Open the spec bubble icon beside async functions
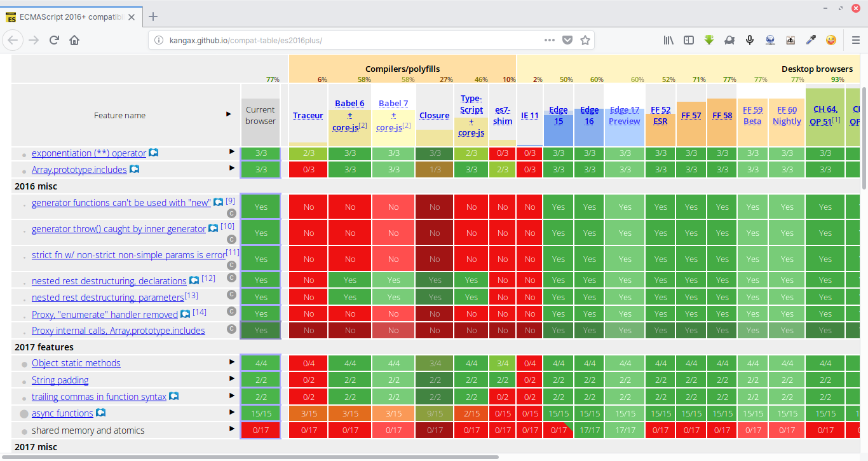The height and width of the screenshot is (461, 868). click(98, 413)
